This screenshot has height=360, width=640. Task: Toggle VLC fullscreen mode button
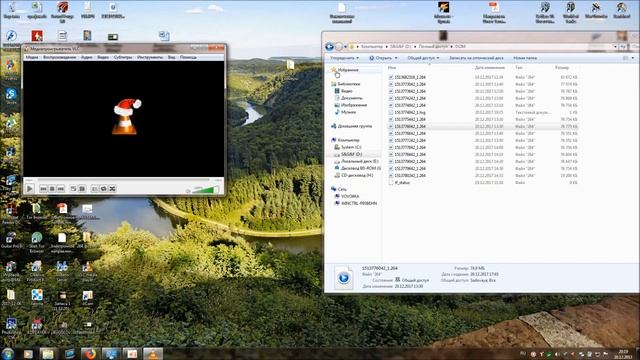pos(73,189)
